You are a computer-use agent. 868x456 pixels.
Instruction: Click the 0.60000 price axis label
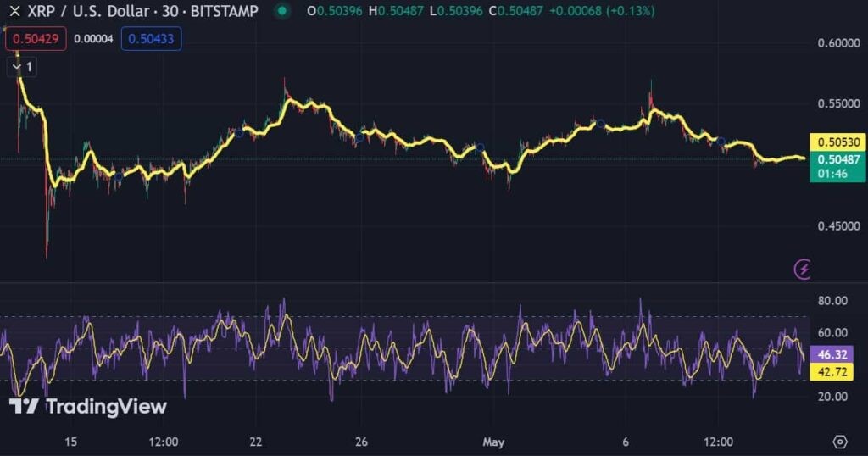(x=838, y=43)
